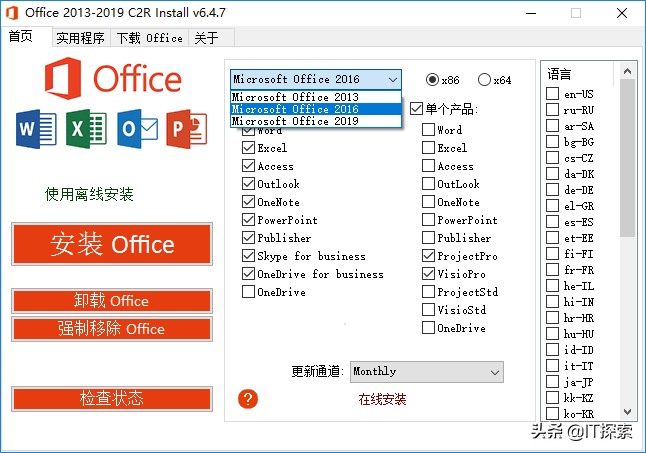Check the VisioStd checkbox

[x=428, y=310]
